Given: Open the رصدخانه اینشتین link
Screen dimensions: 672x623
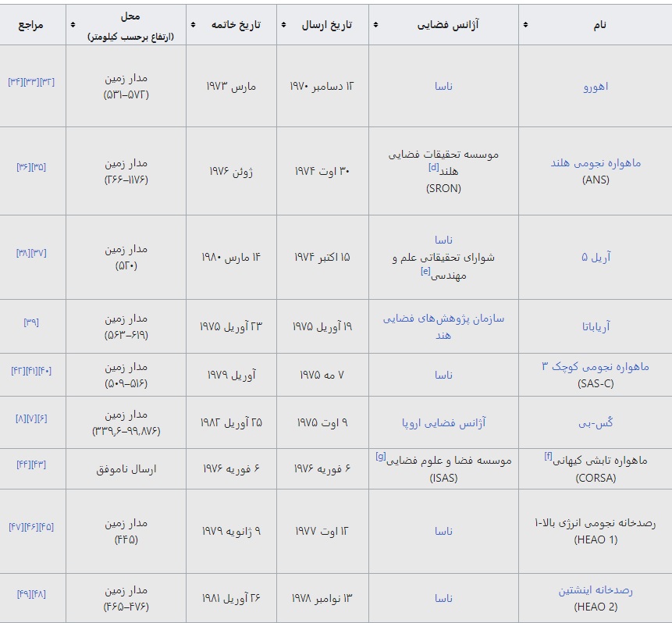Looking at the screenshot, I should (596, 590).
